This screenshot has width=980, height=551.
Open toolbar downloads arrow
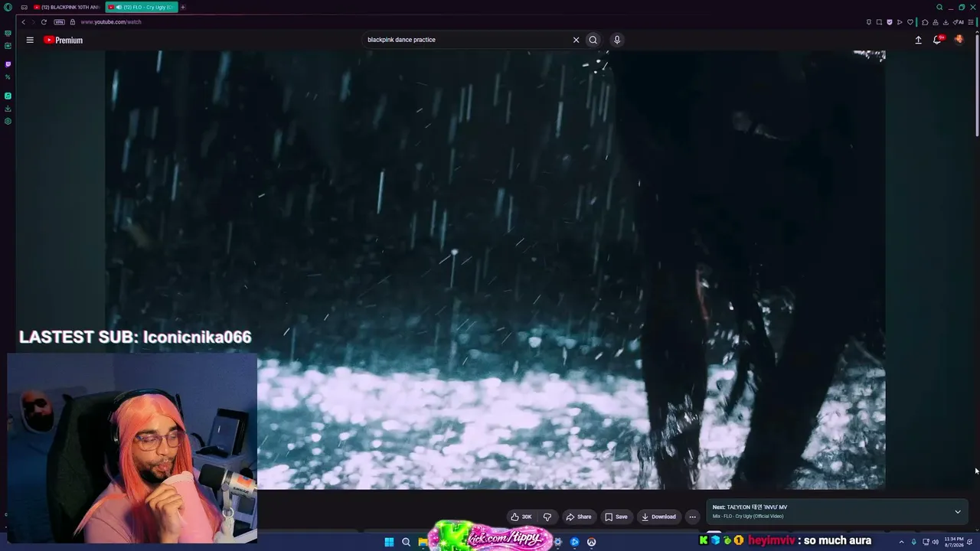(x=946, y=22)
